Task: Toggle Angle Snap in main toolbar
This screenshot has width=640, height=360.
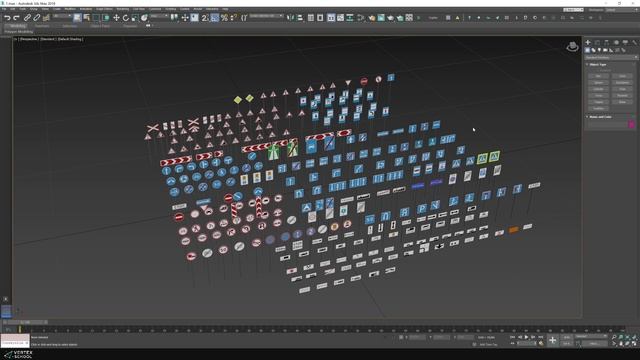Action: tap(215, 18)
